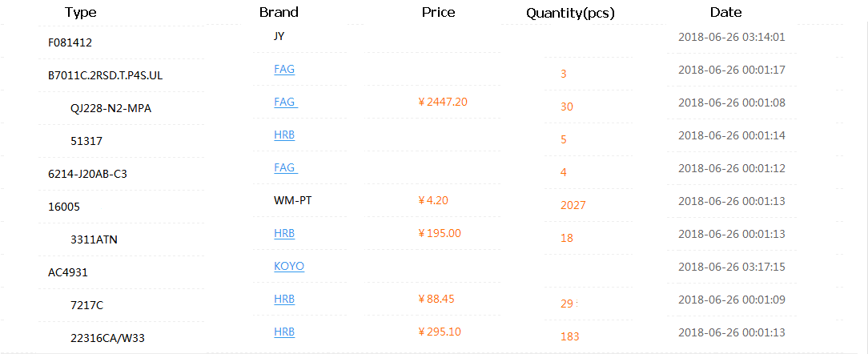868x354 pixels.
Task: Open the KOYO brand link
Action: point(289,266)
